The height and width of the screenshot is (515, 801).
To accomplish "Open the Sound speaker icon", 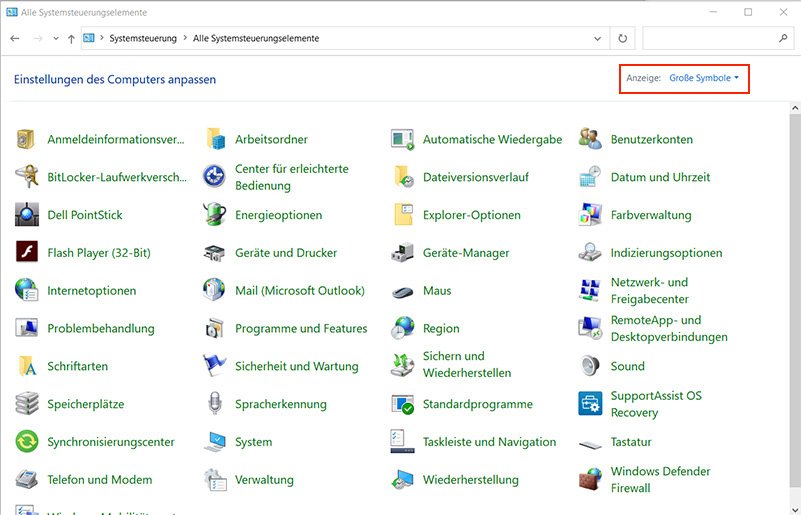I will coord(591,366).
